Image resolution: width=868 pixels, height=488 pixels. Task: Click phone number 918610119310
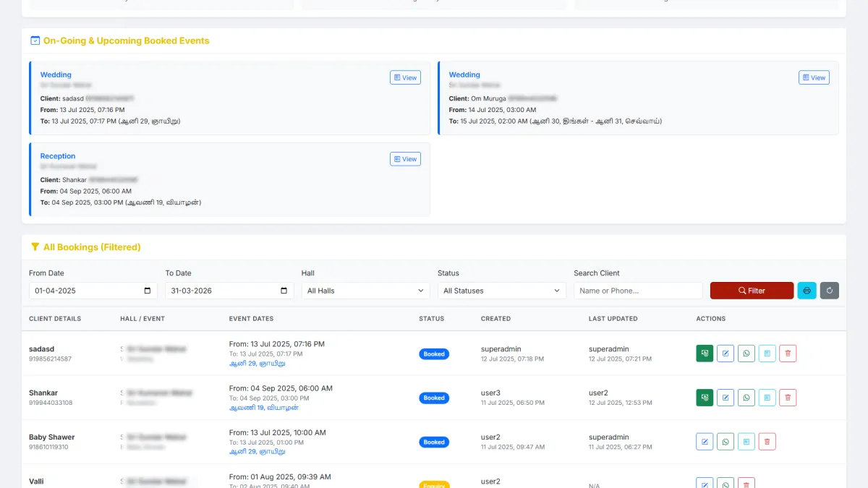[48, 447]
